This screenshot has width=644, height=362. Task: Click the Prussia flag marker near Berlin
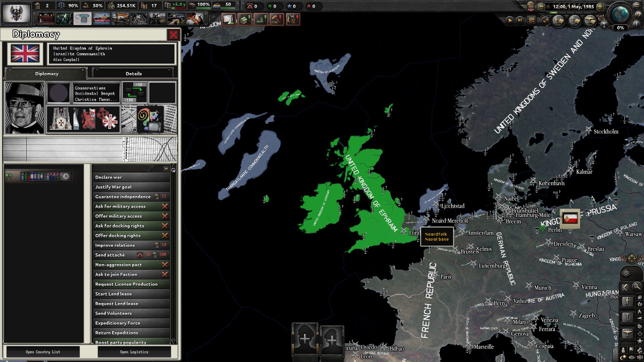pos(570,219)
